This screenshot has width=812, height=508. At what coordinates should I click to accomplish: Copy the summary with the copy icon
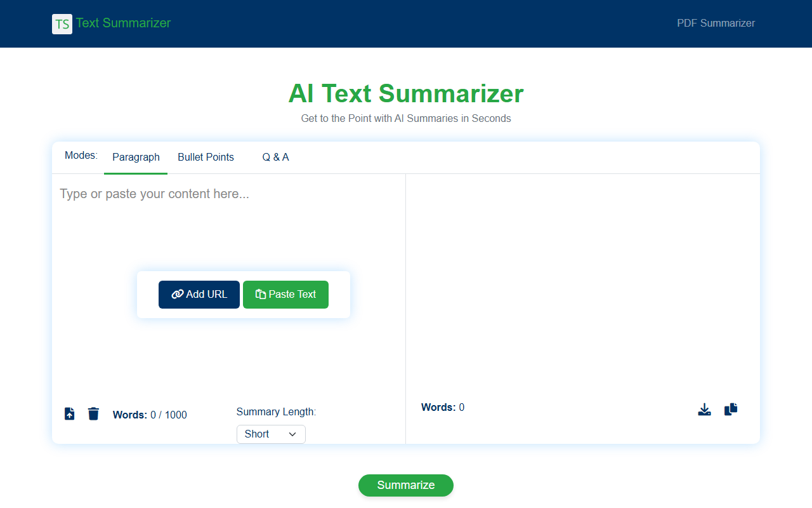(731, 409)
